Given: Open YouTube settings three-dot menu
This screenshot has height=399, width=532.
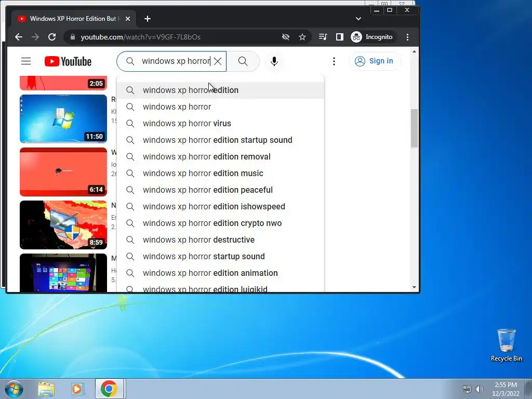Looking at the screenshot, I should click(x=334, y=61).
